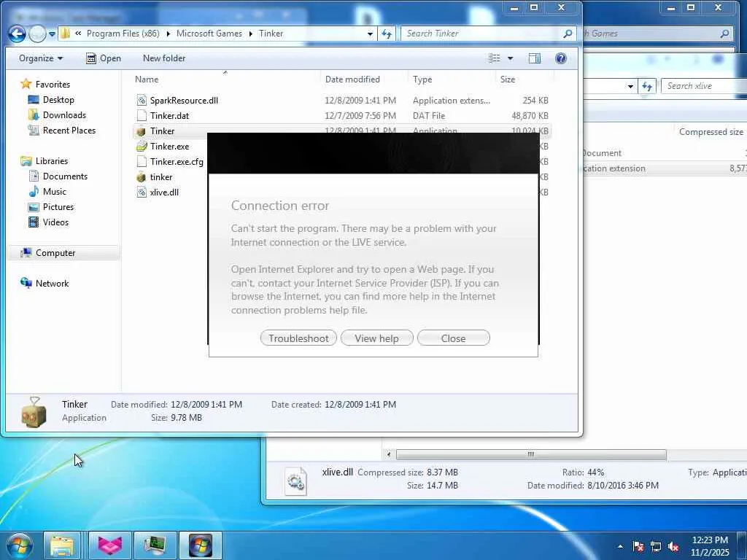Screen dimensions: 747x560
Task: Open the Music library
Action: point(54,192)
